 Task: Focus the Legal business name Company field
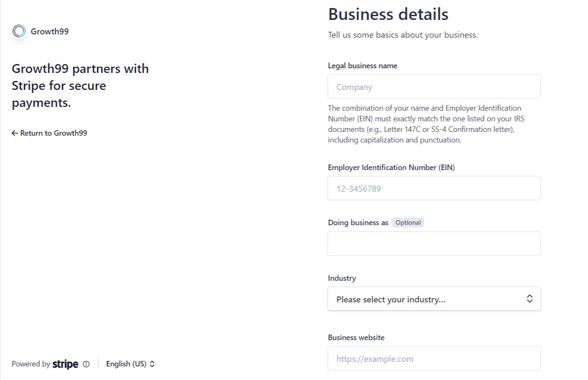(x=434, y=87)
